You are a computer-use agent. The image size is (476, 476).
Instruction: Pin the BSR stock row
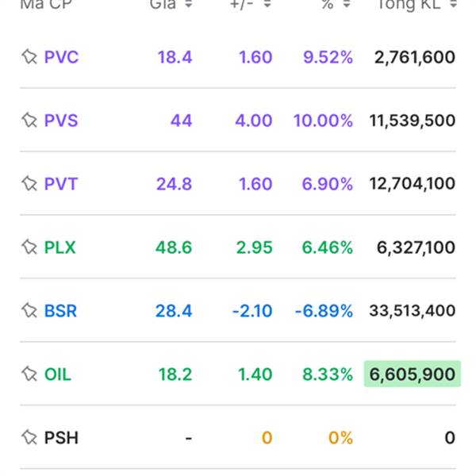[29, 311]
